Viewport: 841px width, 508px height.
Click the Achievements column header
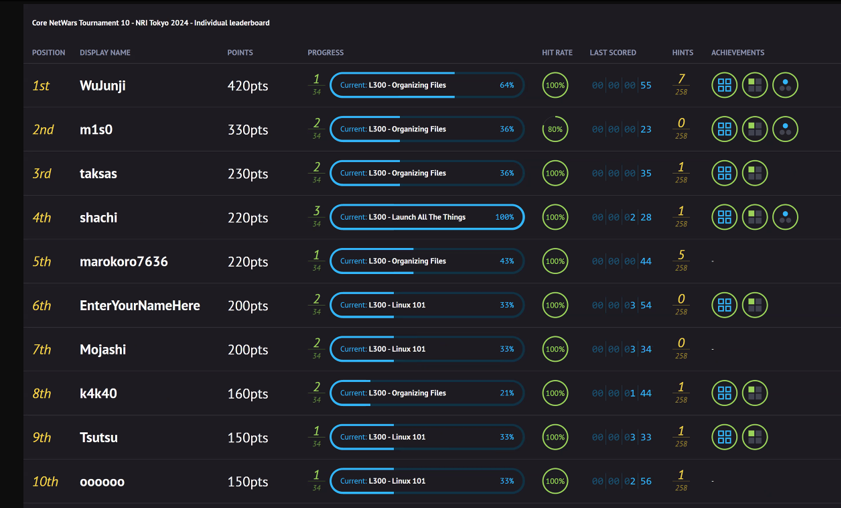[737, 53]
